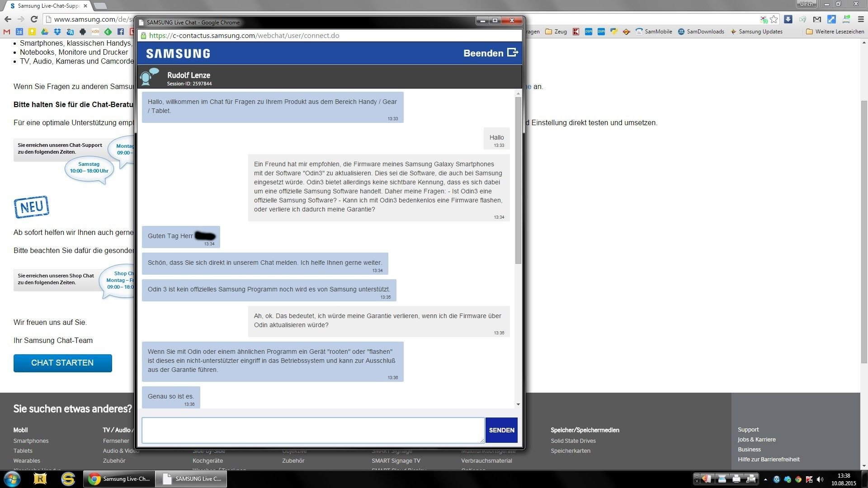Image resolution: width=868 pixels, height=488 pixels.
Task: Open the Google Keep bookmark
Action: tap(32, 32)
